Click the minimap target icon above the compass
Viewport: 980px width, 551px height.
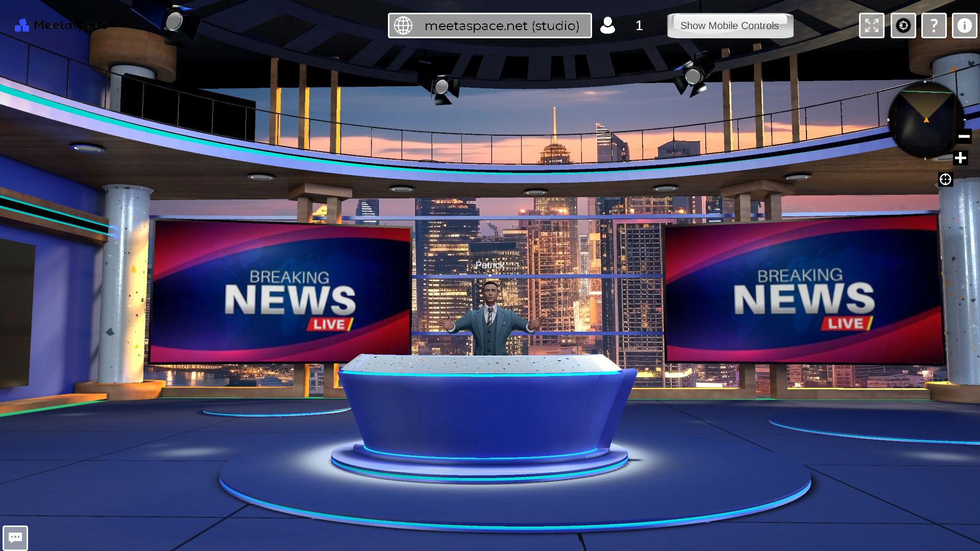(x=946, y=179)
